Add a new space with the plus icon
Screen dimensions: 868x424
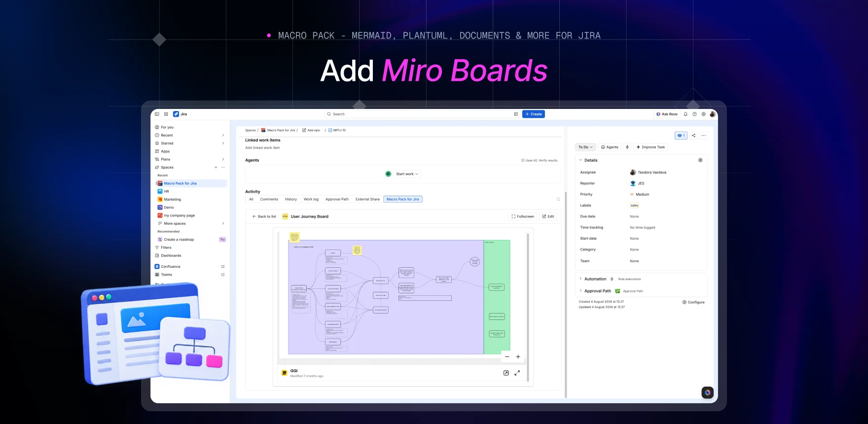click(x=216, y=168)
